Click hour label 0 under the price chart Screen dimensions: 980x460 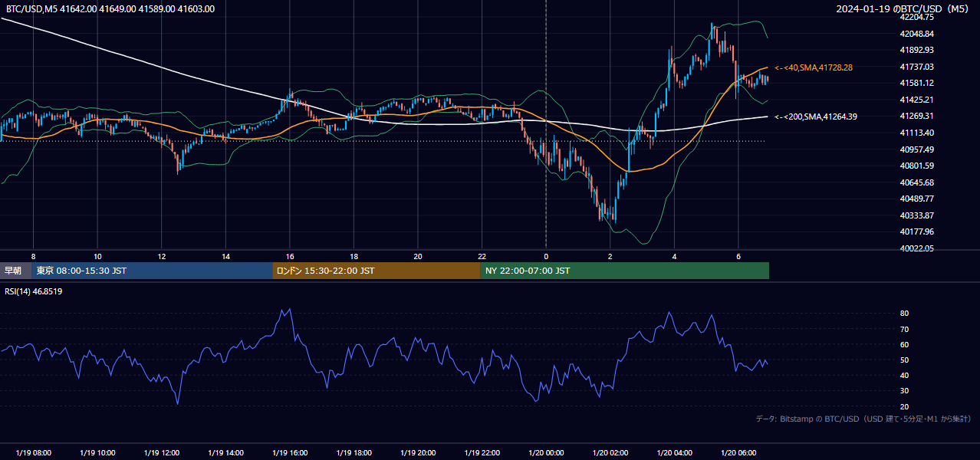point(546,256)
